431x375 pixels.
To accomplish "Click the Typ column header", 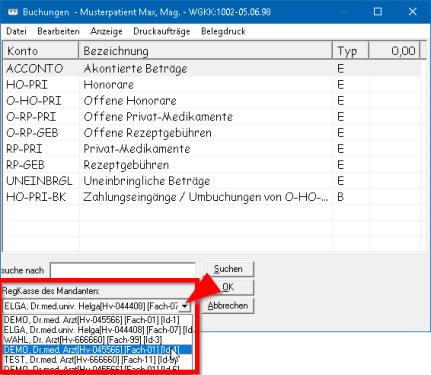I will click(351, 51).
